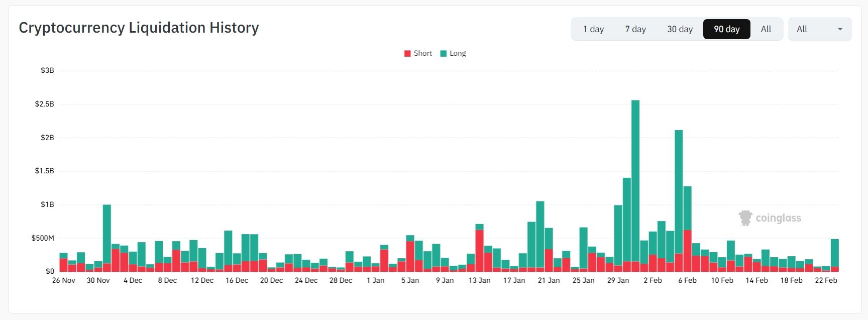The image size is (868, 320).
Task: Click the 2 Feb x-axis date label
Action: click(653, 280)
